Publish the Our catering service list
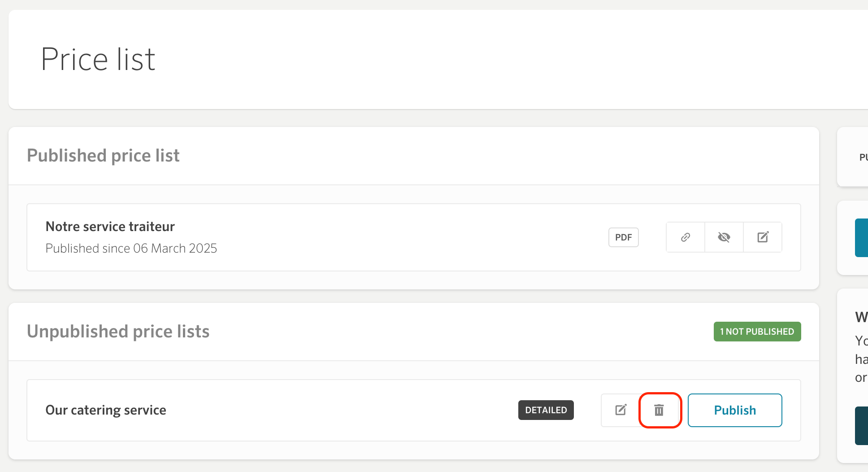This screenshot has width=868, height=472. 735,410
